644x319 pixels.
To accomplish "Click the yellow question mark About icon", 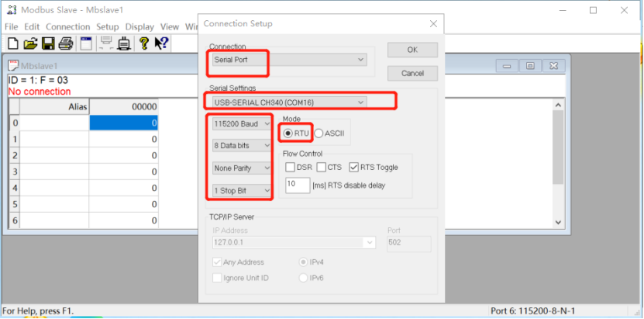I will (x=144, y=43).
